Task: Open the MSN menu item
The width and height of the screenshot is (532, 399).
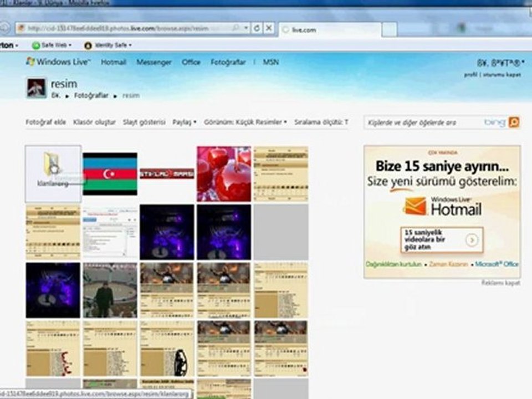Action: point(271,62)
